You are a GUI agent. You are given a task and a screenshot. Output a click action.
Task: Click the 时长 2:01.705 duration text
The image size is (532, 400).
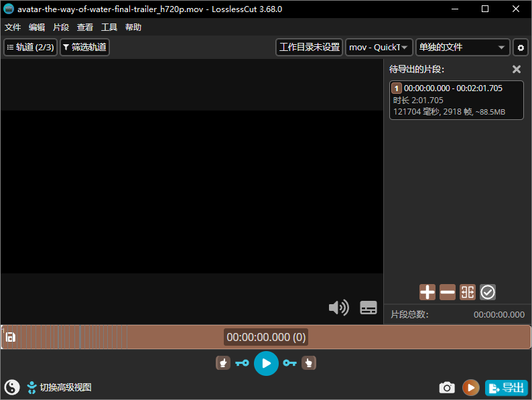(418, 100)
